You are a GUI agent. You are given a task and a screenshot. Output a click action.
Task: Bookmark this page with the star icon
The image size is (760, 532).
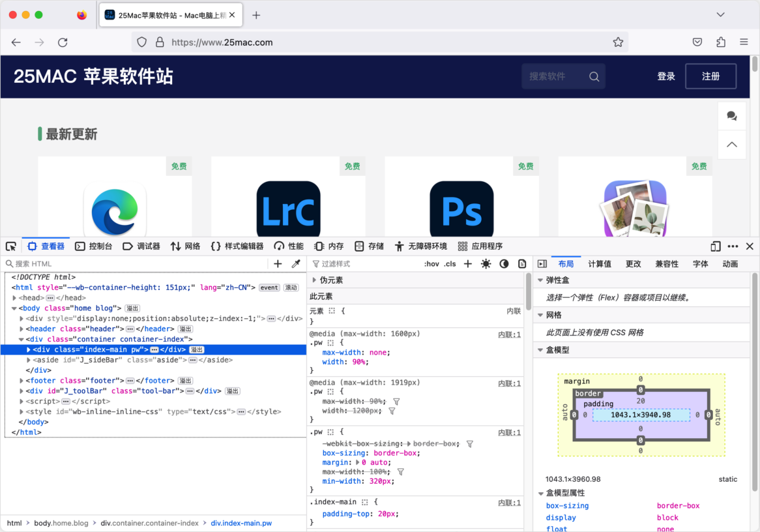[618, 42]
